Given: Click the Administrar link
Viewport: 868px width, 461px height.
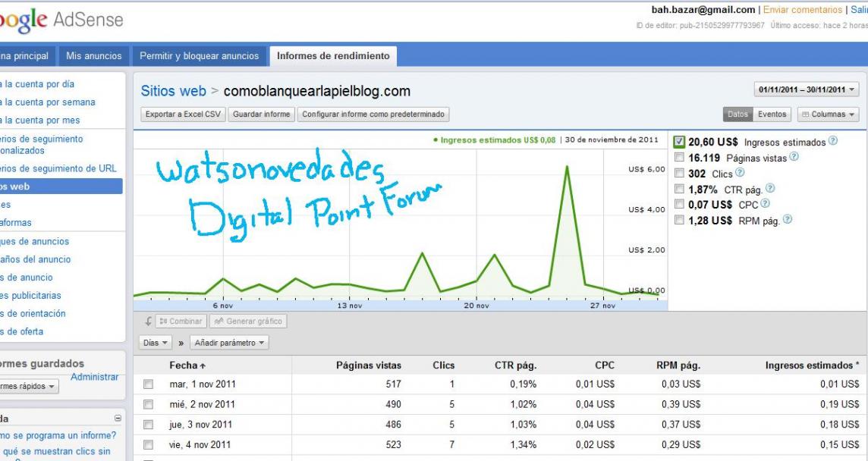Looking at the screenshot, I should pyautogui.click(x=95, y=377).
